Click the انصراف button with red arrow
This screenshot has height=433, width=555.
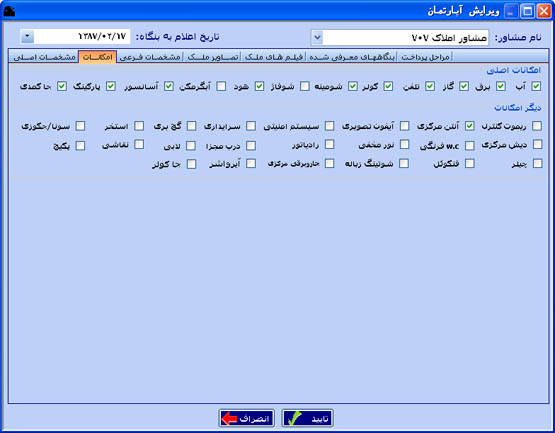(x=246, y=418)
